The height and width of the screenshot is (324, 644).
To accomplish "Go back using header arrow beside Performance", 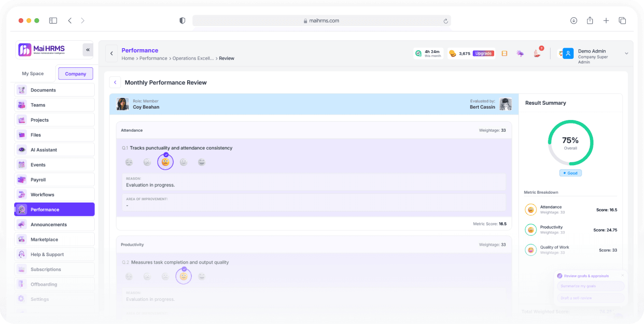I will (x=112, y=54).
